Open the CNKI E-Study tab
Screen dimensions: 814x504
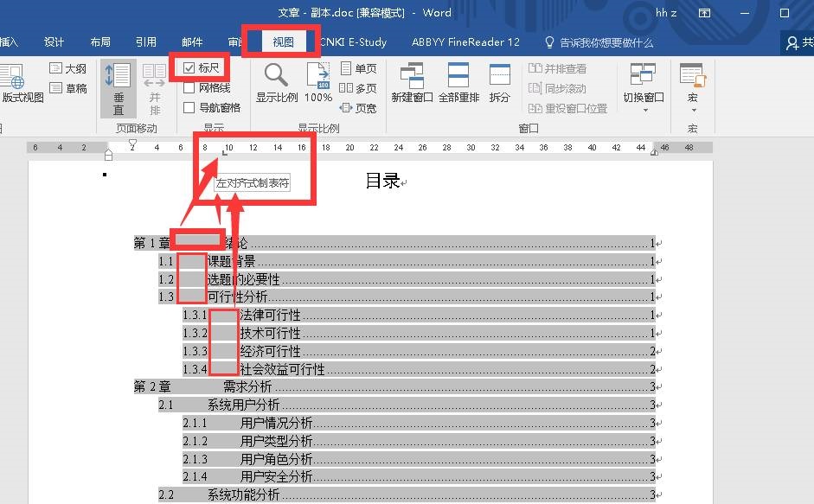tap(354, 42)
